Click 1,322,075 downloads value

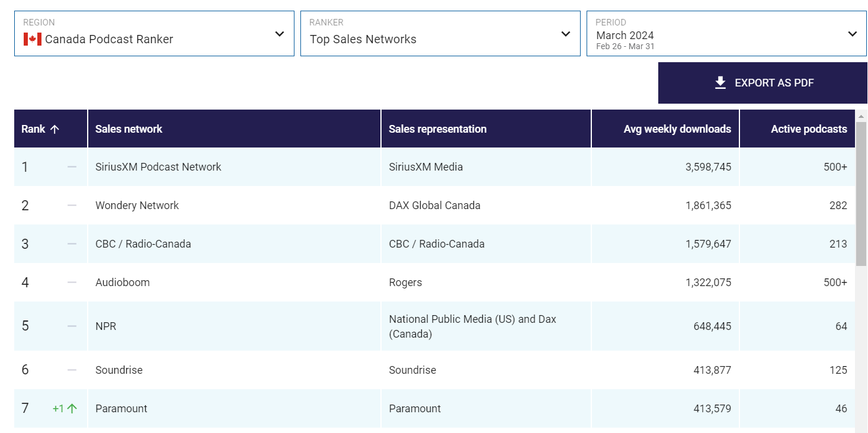(x=708, y=283)
